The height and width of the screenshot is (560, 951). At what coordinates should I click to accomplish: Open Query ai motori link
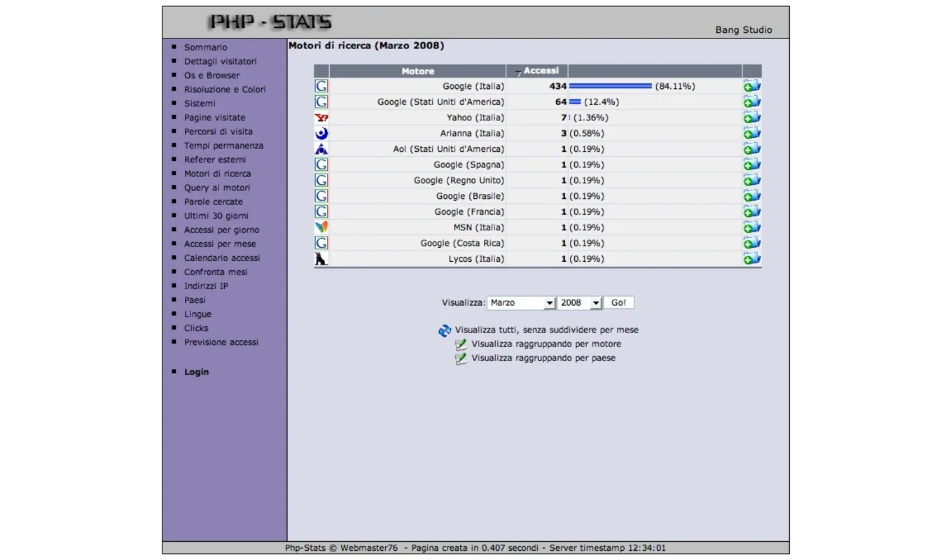(217, 188)
